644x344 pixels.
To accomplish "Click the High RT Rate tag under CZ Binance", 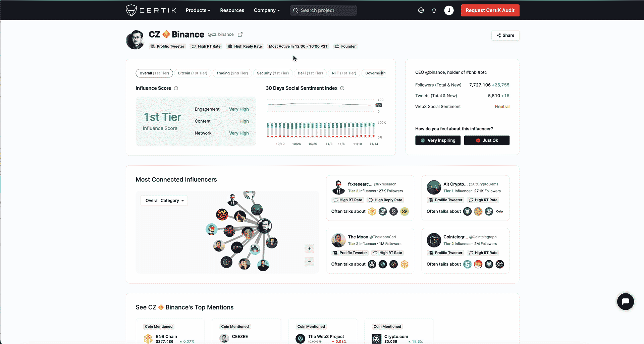I will (206, 46).
